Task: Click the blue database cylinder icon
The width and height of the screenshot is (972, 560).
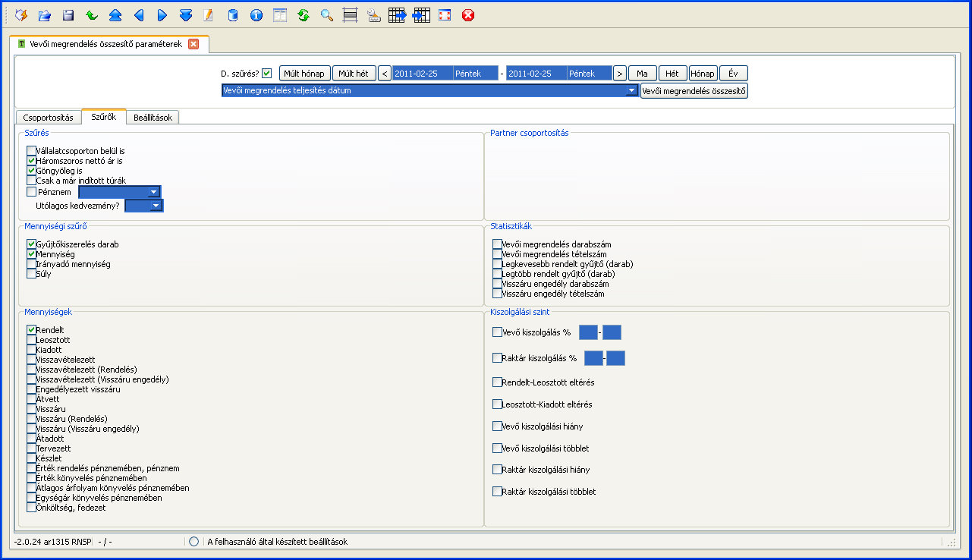Action: (x=233, y=15)
